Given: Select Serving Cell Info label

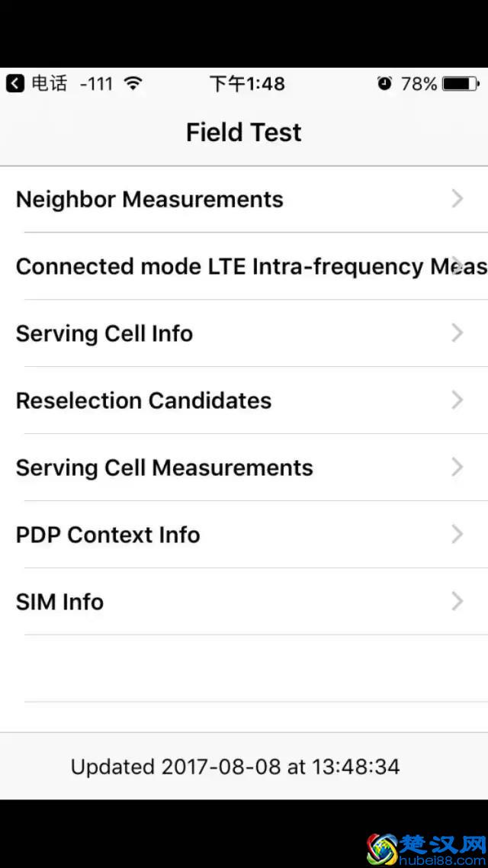Looking at the screenshot, I should pyautogui.click(x=104, y=334).
